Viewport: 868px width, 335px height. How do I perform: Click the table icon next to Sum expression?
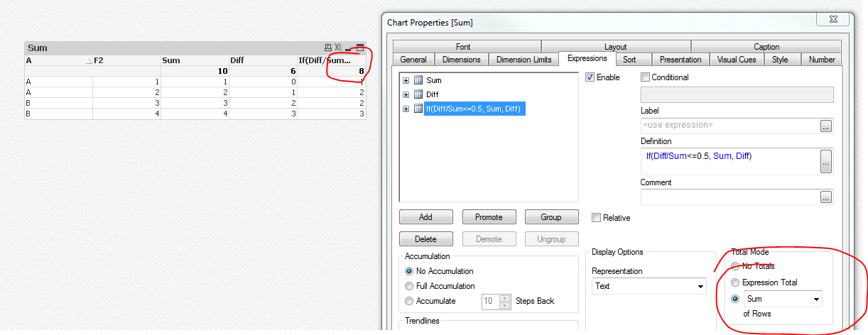pos(418,80)
